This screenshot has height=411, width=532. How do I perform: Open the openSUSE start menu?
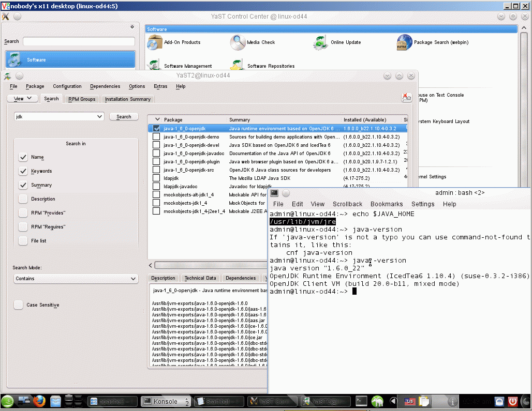7,402
